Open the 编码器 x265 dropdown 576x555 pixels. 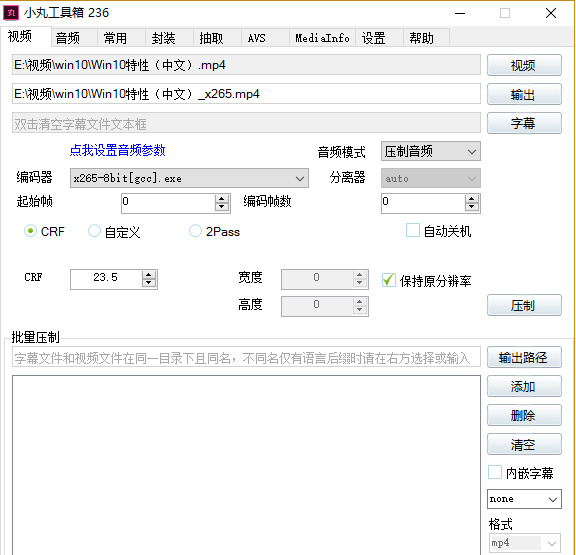click(x=189, y=179)
